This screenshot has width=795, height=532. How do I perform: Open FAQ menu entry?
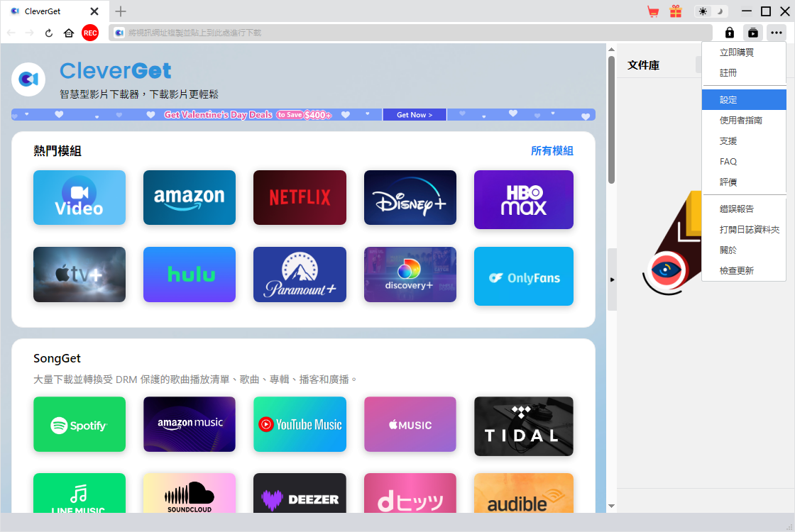pos(744,162)
